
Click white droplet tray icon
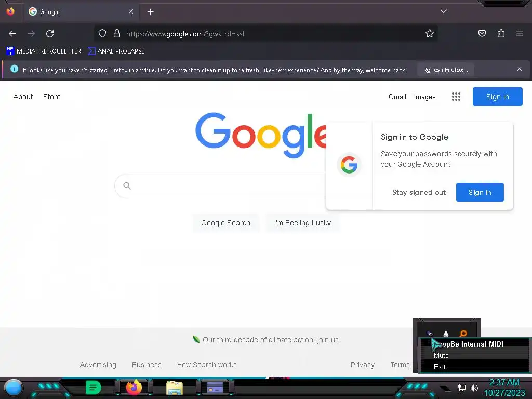tap(446, 334)
